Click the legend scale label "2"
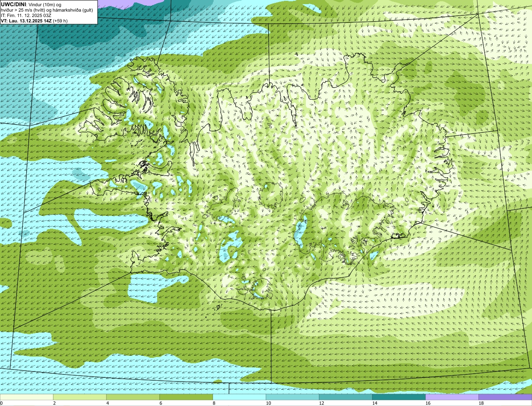532x406 pixels. tap(54, 403)
